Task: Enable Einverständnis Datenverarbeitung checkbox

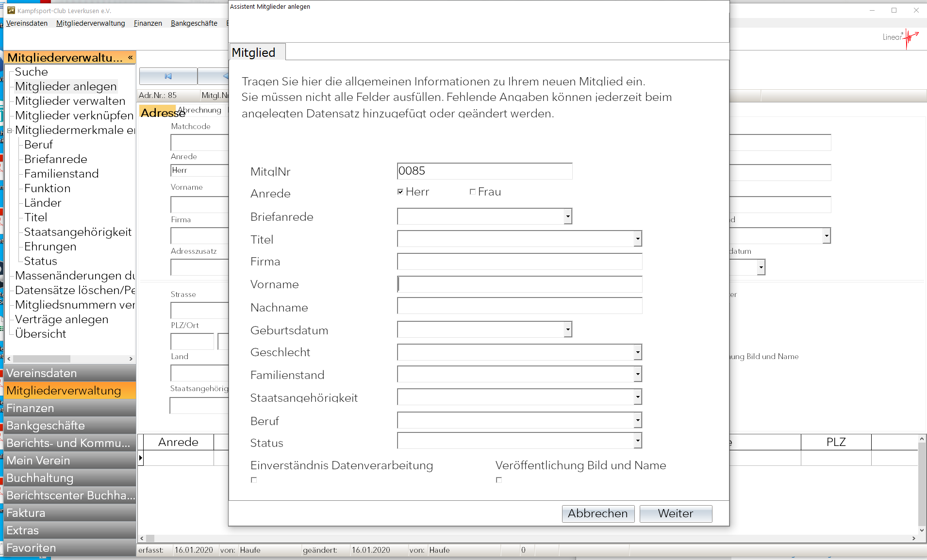Action: [x=254, y=480]
